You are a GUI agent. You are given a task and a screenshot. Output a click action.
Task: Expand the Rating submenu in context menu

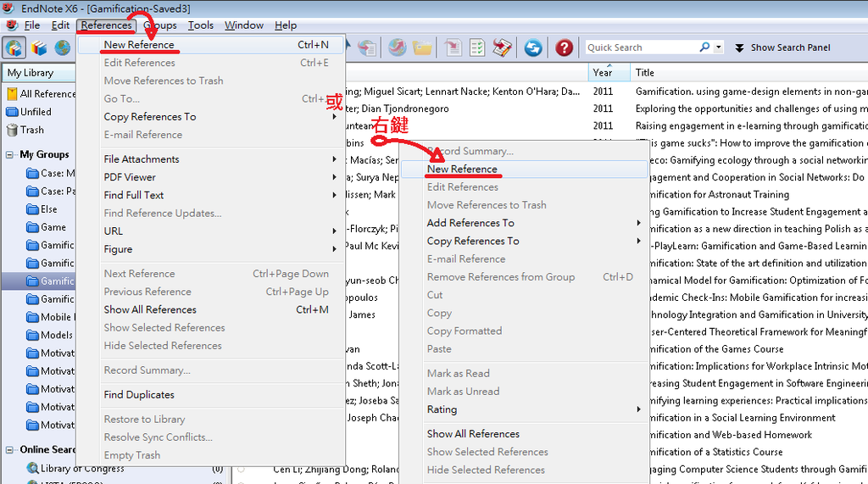tap(638, 409)
